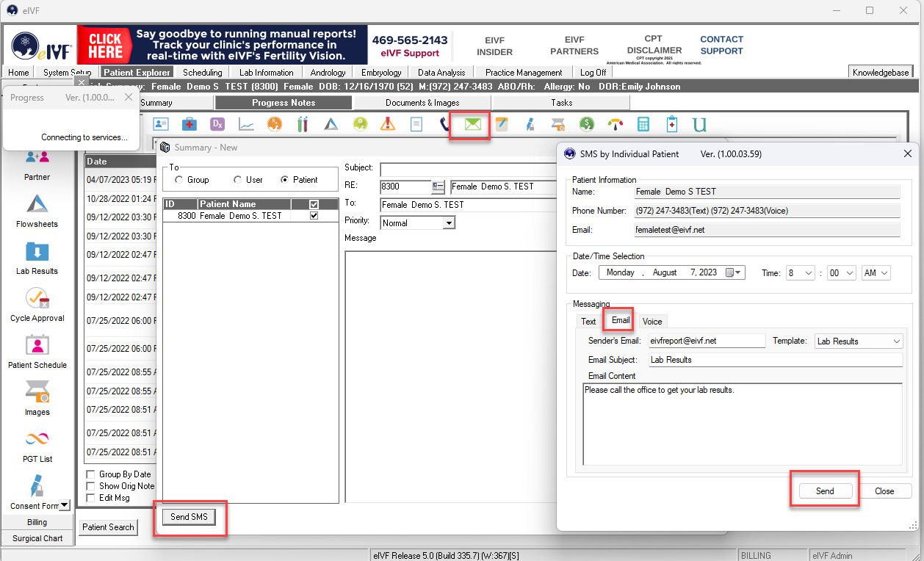Open the Scheduling menu item
Viewport: 924px width, 561px height.
tap(202, 72)
